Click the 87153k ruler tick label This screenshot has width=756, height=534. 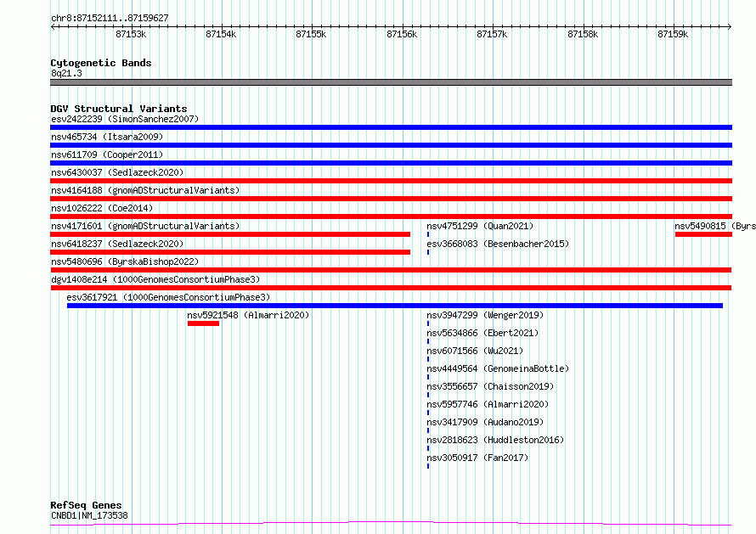[x=131, y=34]
